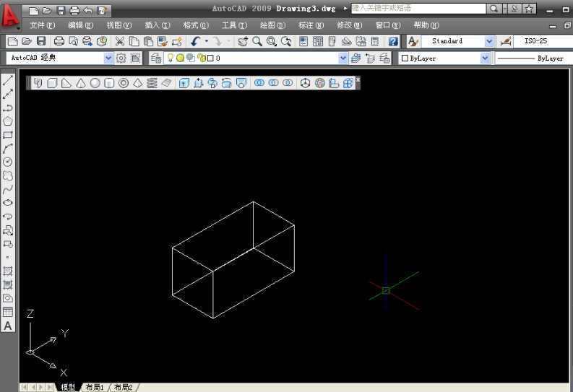
Task: Start the 3D Array tool
Action: point(348,83)
